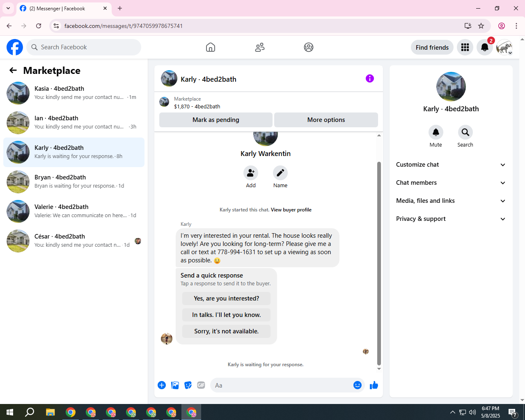
Task: Send quick response Yes, are you interested?
Action: (227, 298)
